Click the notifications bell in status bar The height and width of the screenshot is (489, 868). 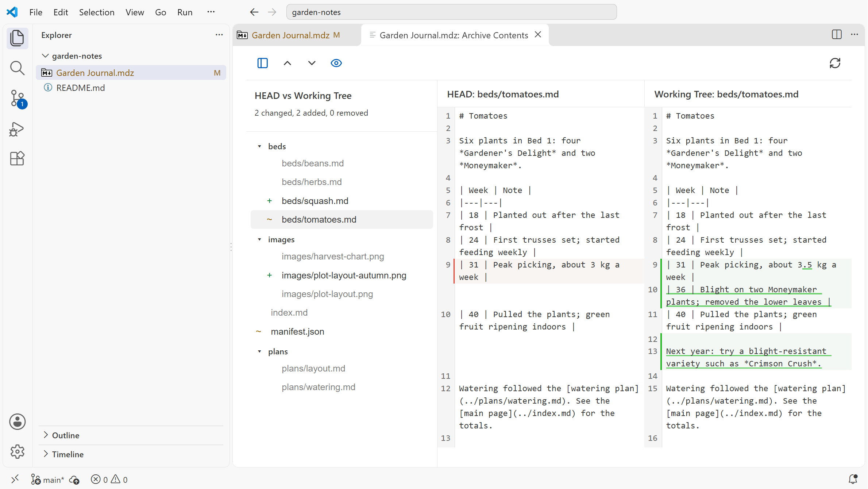pyautogui.click(x=853, y=479)
